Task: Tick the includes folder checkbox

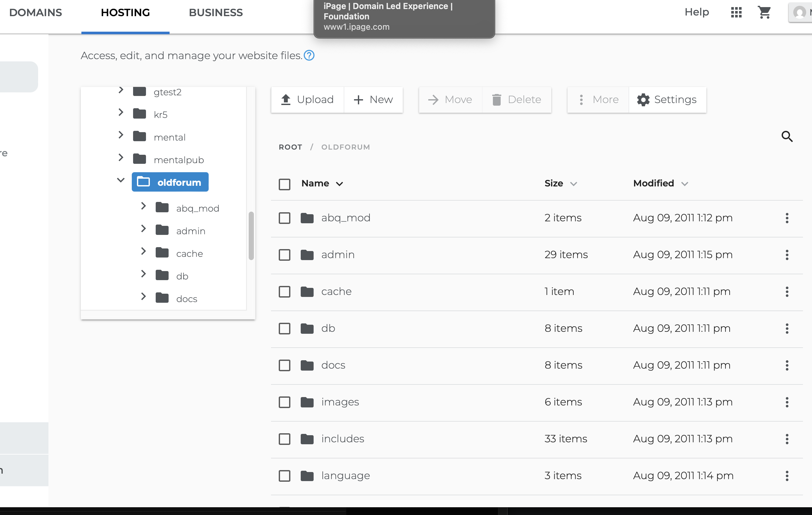Action: (x=284, y=439)
